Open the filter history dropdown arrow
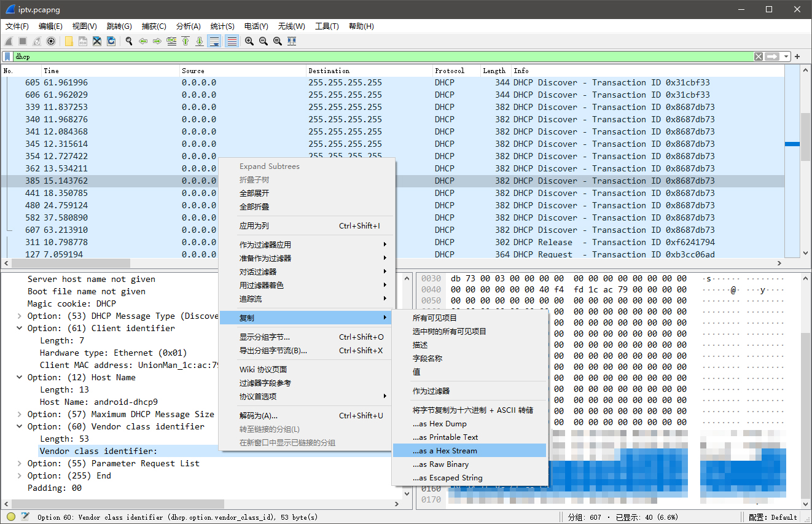The width and height of the screenshot is (812, 524). click(x=786, y=57)
